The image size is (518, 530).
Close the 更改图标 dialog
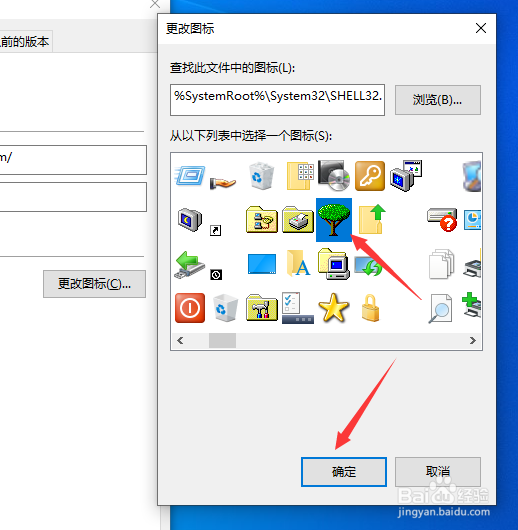click(x=481, y=28)
